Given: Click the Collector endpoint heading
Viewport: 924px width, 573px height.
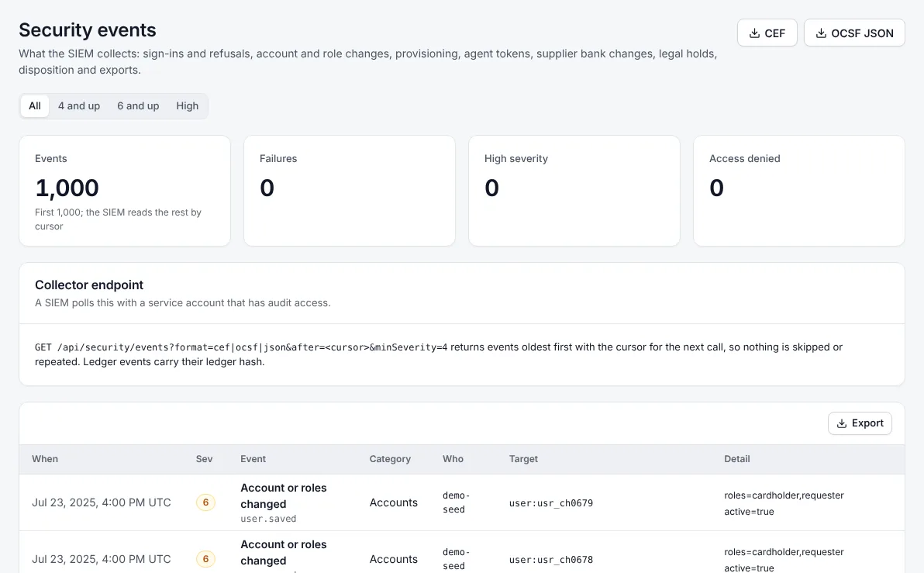Looking at the screenshot, I should (89, 285).
